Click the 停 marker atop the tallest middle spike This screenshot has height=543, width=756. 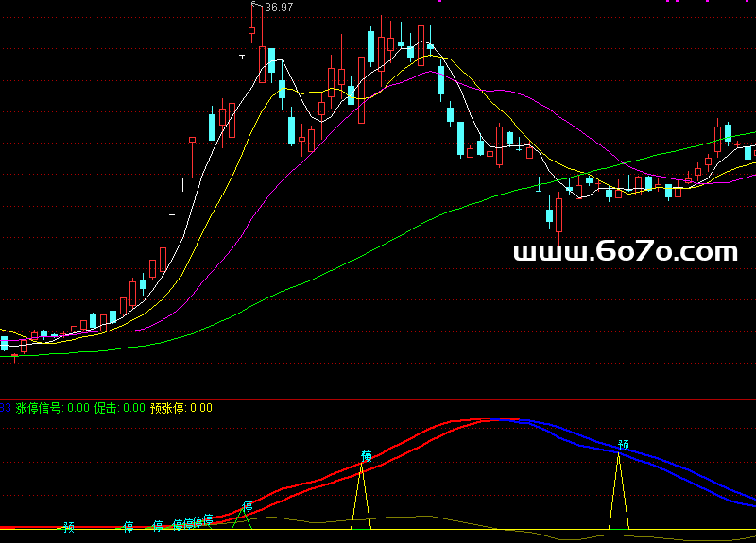367,456
